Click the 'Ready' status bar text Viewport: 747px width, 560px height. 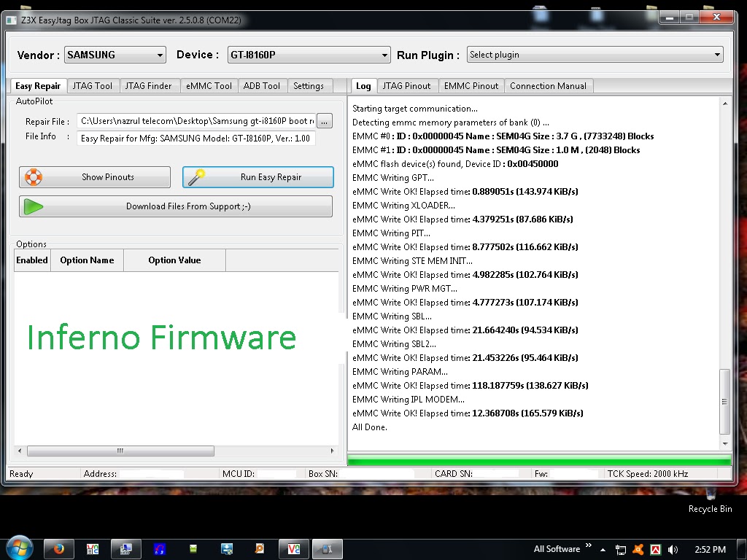click(21, 473)
